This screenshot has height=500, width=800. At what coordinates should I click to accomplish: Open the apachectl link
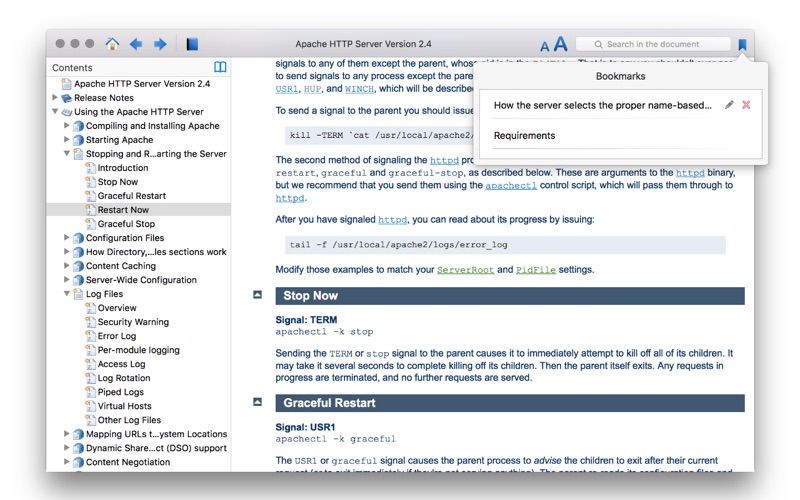coord(511,186)
